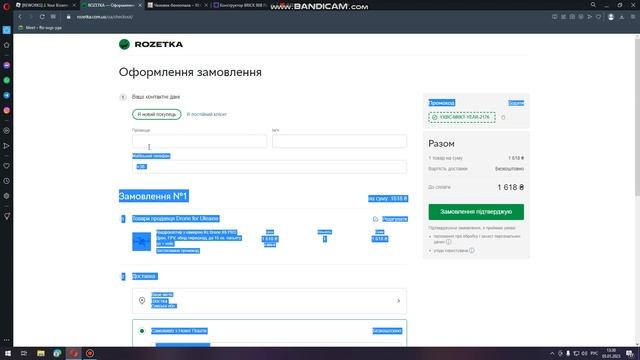Click the address bar URL
Viewport: 640px width, 360px height.
105,17
